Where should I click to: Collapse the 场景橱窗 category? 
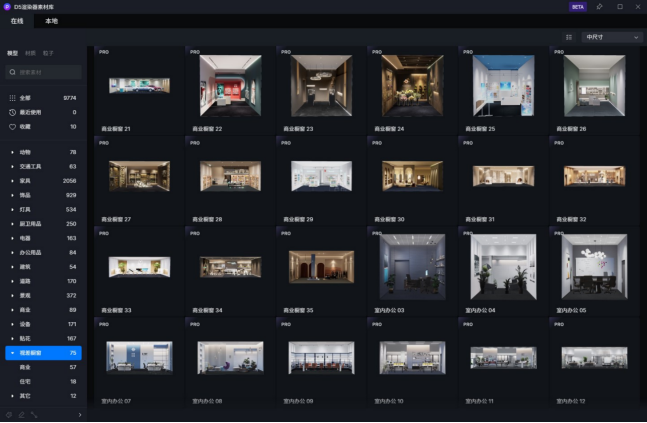coord(11,353)
